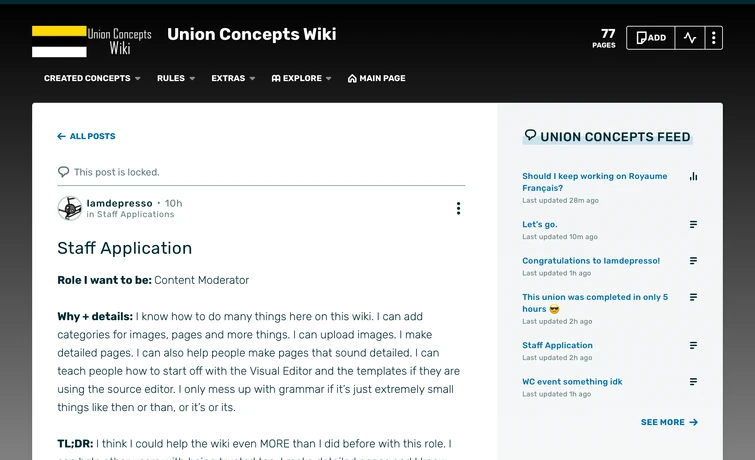Click the text icon beside WC event post

tap(694, 381)
